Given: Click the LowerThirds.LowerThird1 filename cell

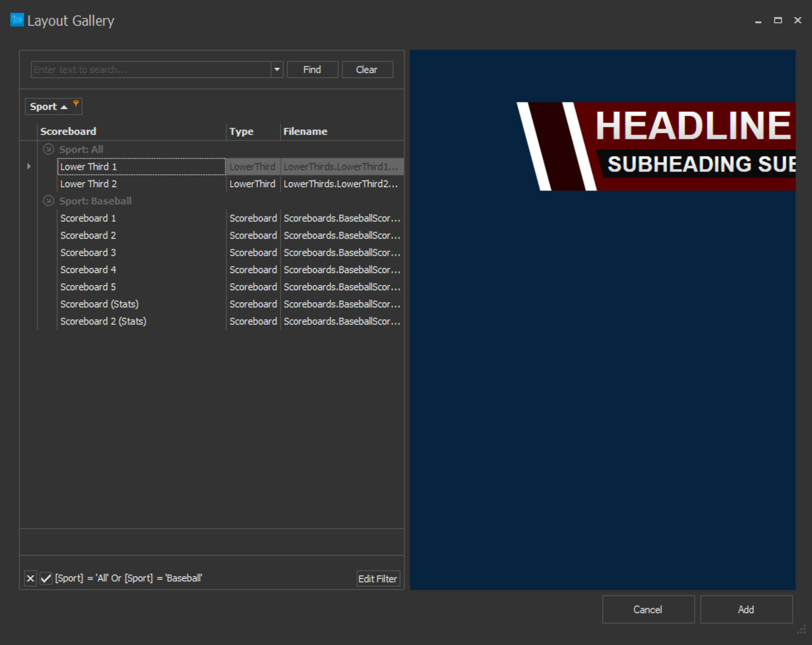Looking at the screenshot, I should (x=342, y=167).
